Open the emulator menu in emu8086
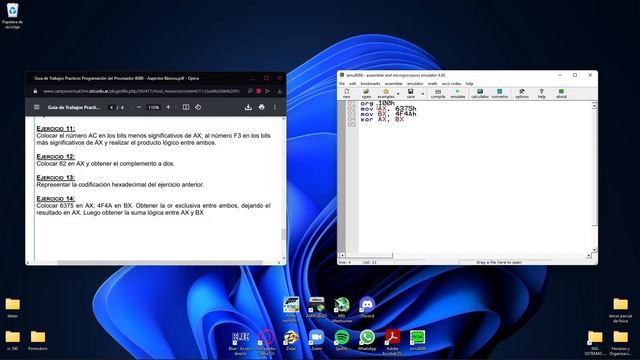This screenshot has height=360, width=640. pyautogui.click(x=415, y=84)
